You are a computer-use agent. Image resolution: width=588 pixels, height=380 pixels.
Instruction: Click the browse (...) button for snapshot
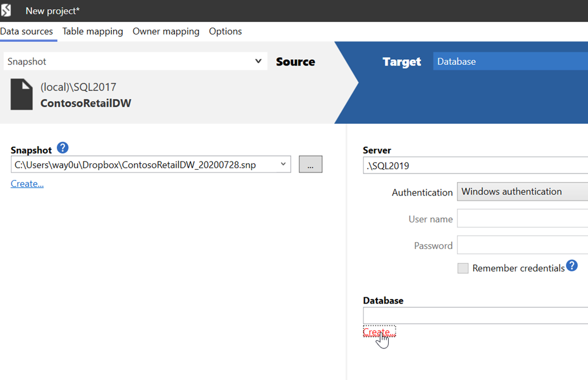click(310, 164)
